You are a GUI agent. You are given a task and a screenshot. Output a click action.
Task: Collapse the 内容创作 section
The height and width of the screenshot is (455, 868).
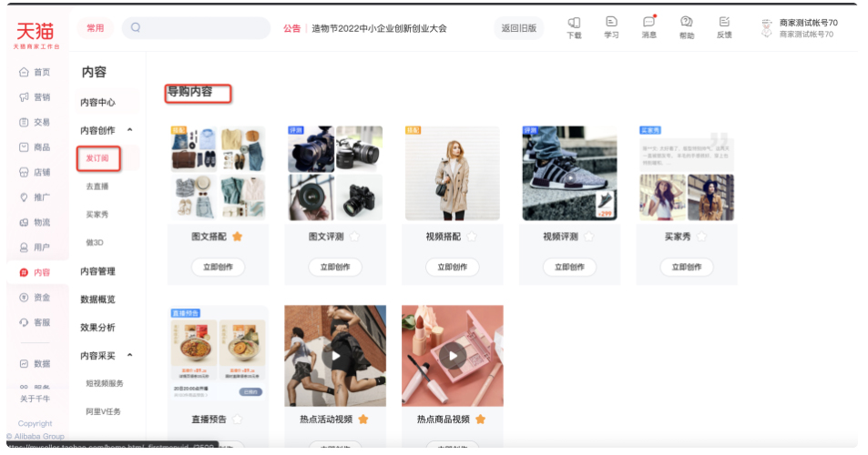(130, 130)
